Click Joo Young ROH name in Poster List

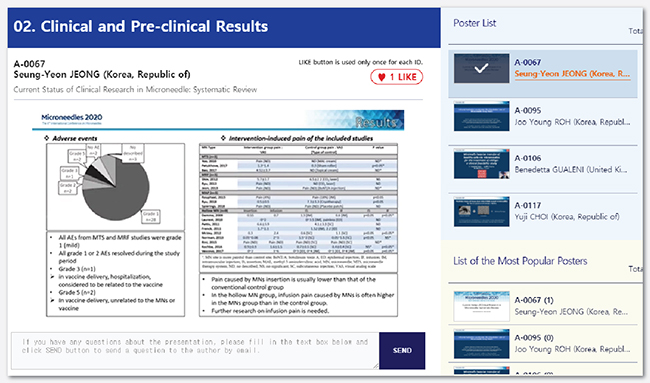[572, 122]
